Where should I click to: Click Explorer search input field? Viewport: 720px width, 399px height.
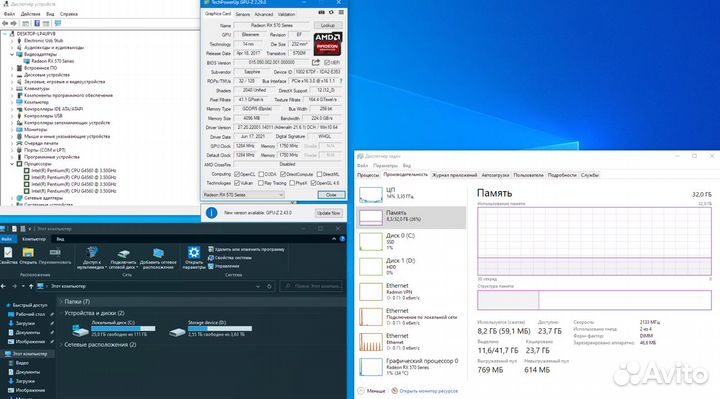[311, 286]
